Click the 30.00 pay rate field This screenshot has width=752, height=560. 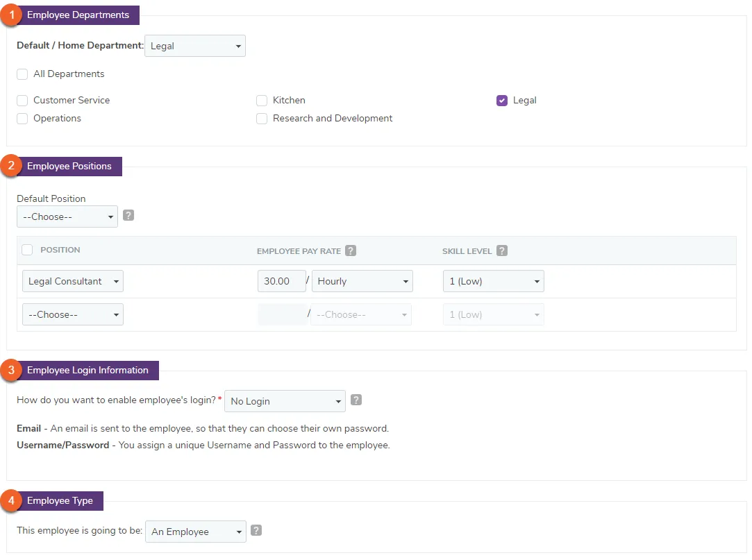tap(281, 282)
